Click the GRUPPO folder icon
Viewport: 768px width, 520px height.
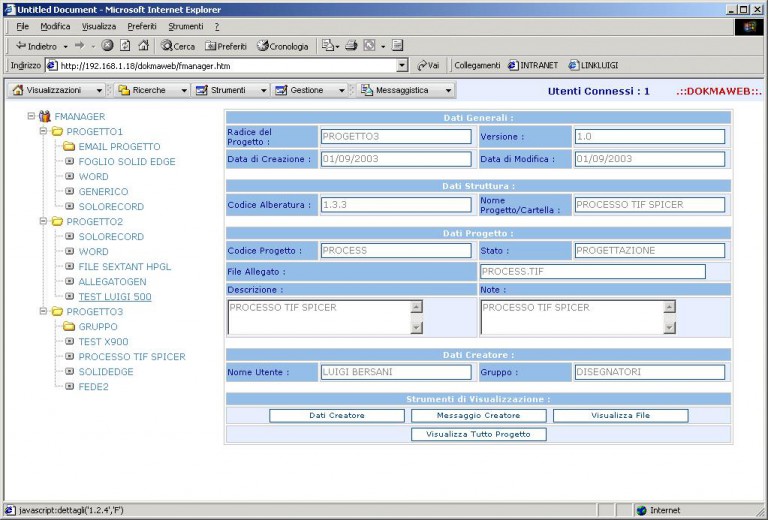click(x=69, y=326)
